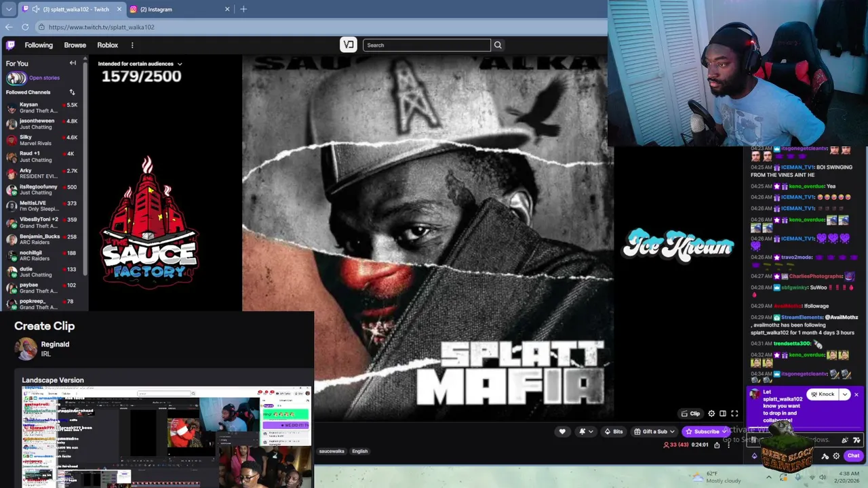The height and width of the screenshot is (488, 868).
Task: Go to Following in Twitch nav
Action: tap(39, 45)
